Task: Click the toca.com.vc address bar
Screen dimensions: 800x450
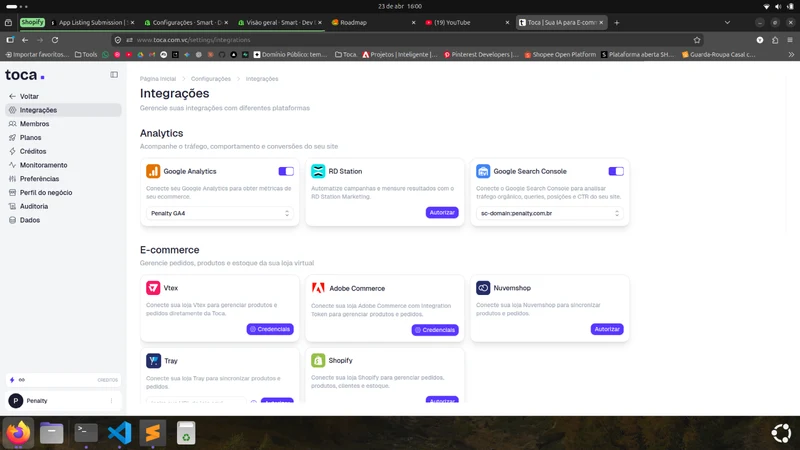Action: [x=408, y=40]
